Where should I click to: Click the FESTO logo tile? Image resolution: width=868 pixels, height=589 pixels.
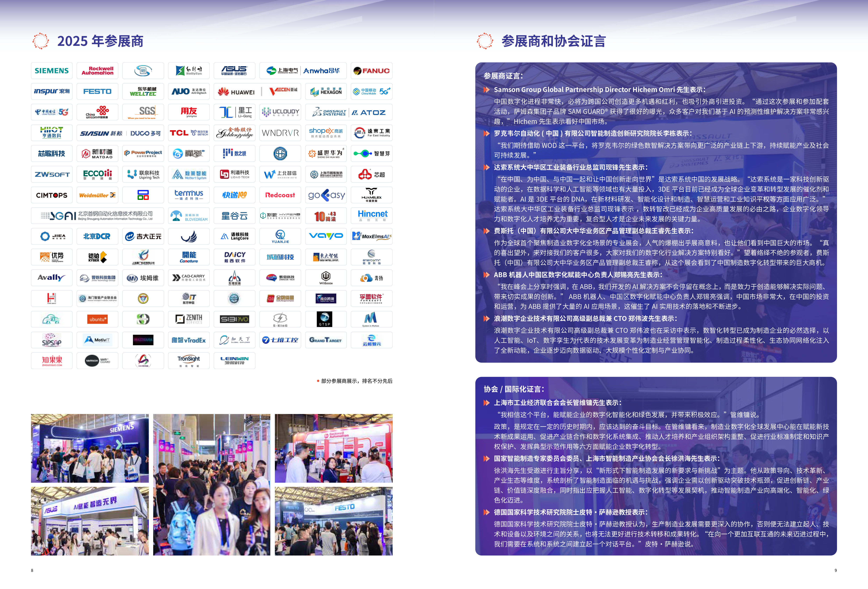(x=97, y=92)
